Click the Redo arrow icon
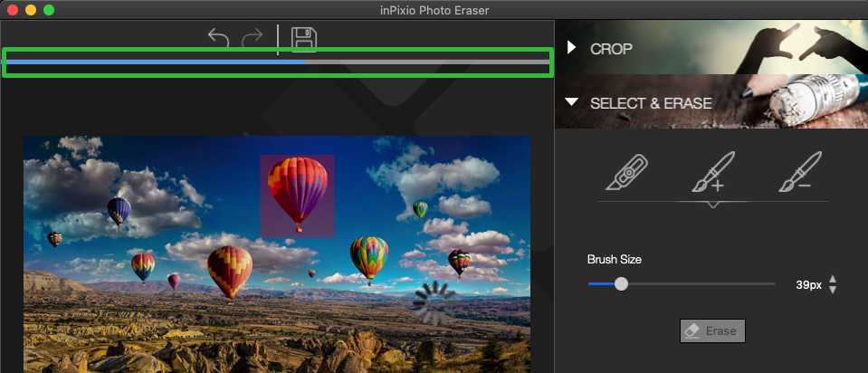 [253, 37]
